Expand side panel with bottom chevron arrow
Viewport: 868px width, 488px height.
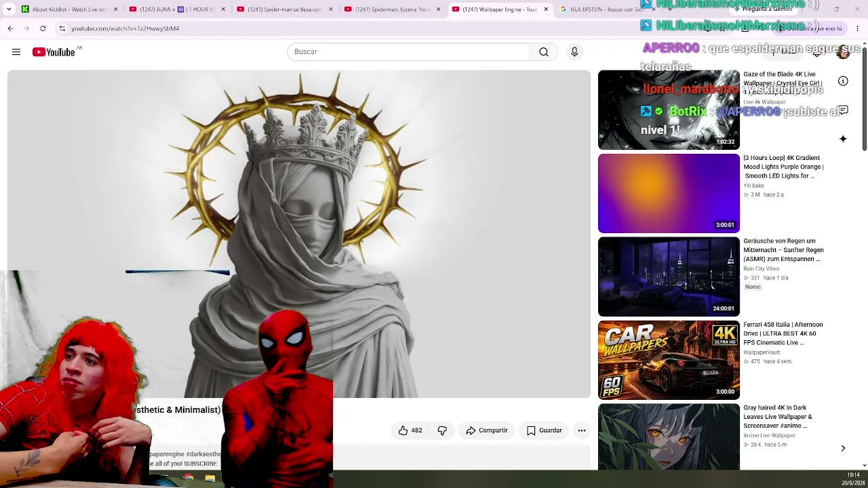pos(843,449)
